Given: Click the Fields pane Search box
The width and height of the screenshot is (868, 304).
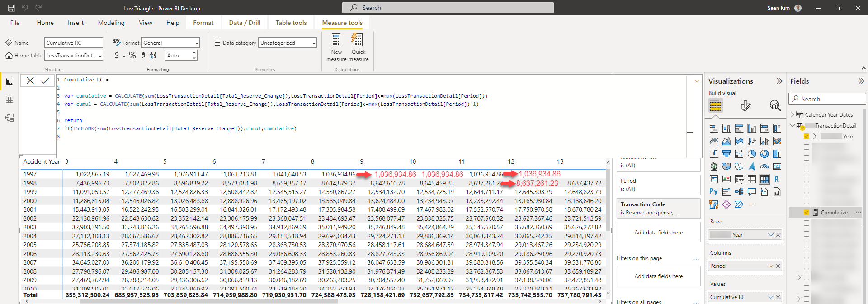Looking at the screenshot, I should (827, 99).
